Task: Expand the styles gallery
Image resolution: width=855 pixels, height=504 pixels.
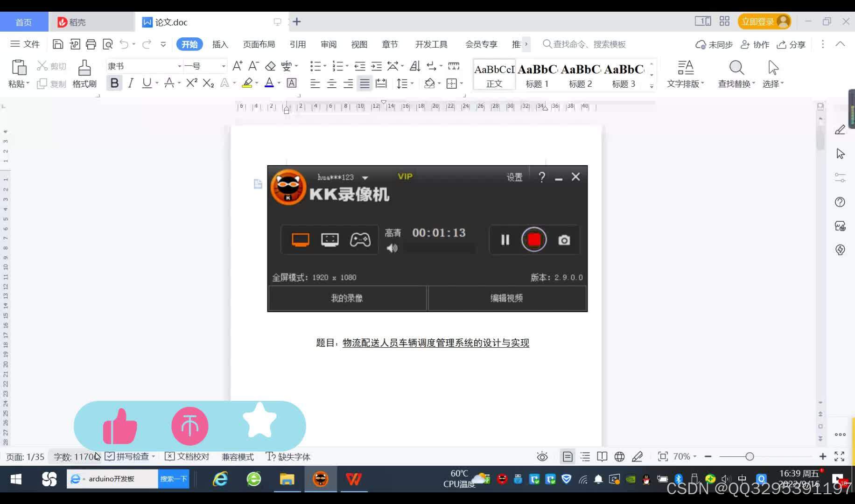Action: pyautogui.click(x=652, y=86)
